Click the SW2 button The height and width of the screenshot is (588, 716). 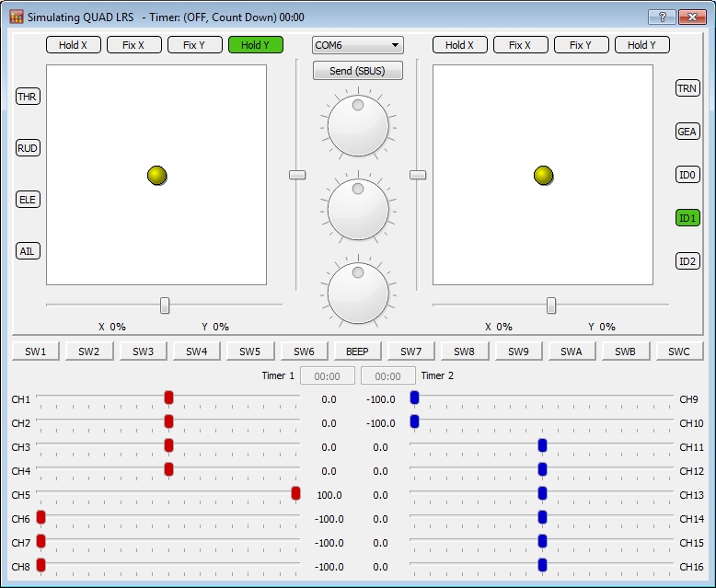[89, 352]
